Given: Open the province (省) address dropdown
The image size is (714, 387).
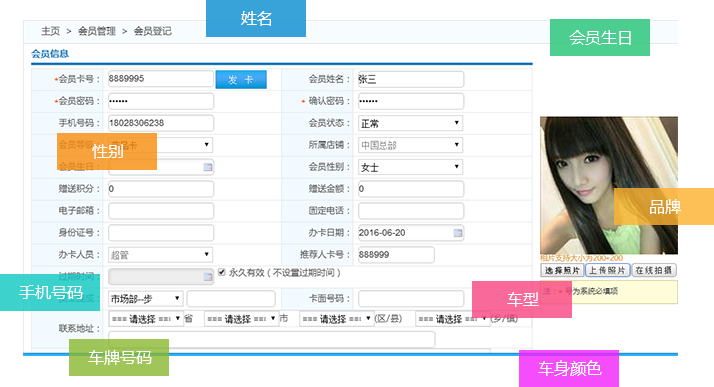Looking at the screenshot, I should (x=146, y=319).
